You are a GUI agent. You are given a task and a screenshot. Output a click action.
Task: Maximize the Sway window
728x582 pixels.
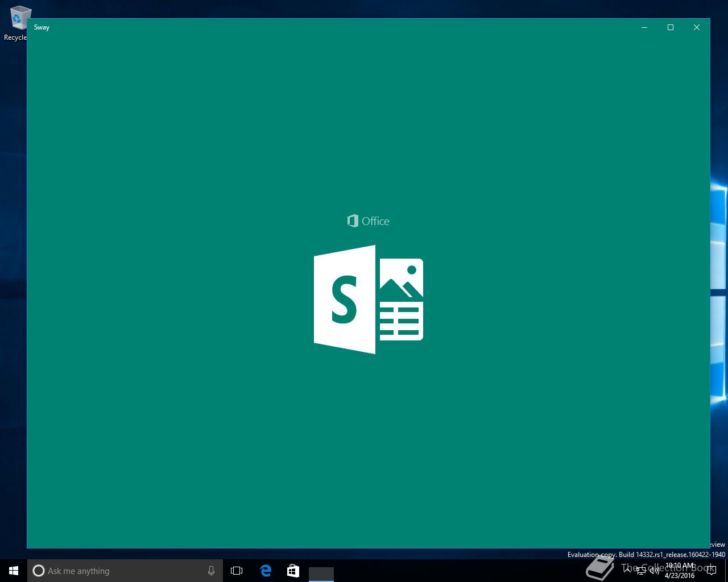671,27
